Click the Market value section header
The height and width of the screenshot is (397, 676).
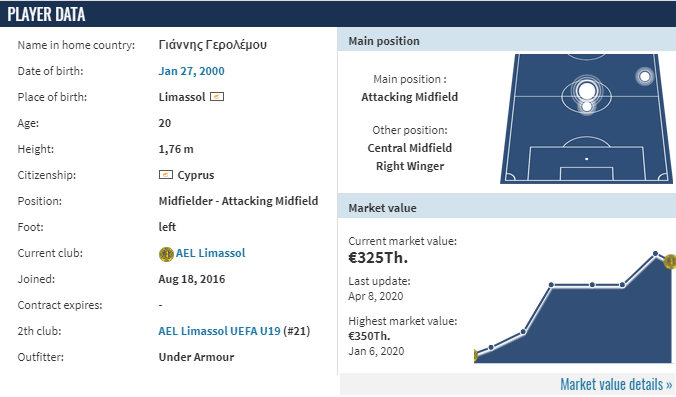point(507,208)
